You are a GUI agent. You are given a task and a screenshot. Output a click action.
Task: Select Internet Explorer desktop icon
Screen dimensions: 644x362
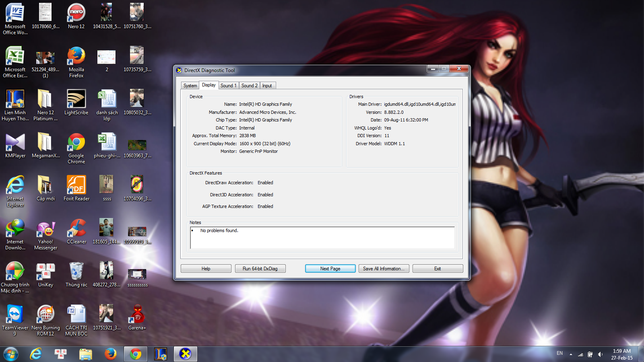[15, 191]
